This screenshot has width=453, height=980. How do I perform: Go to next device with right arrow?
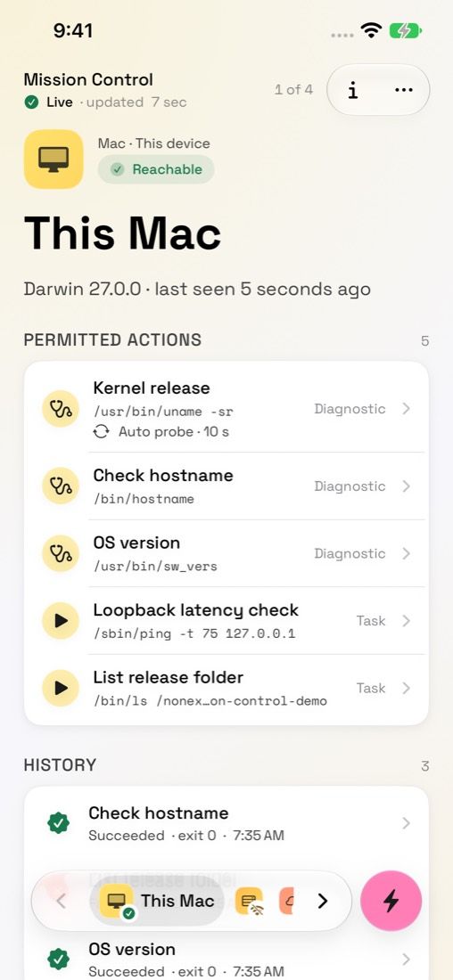tap(322, 901)
